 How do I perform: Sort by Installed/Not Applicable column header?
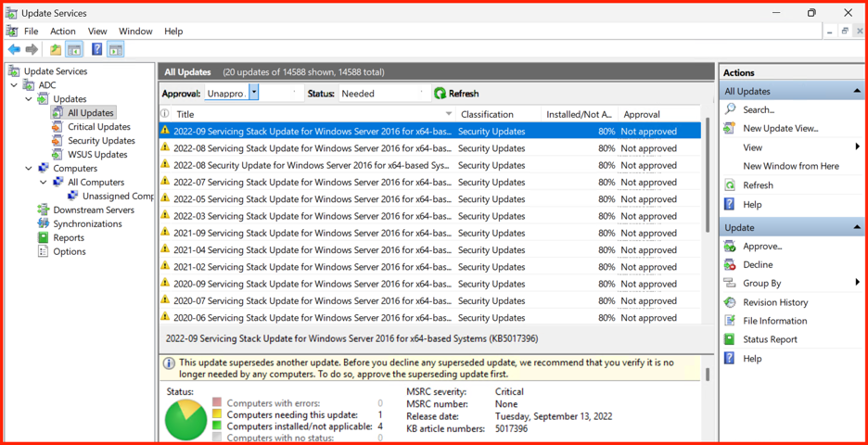tap(579, 114)
